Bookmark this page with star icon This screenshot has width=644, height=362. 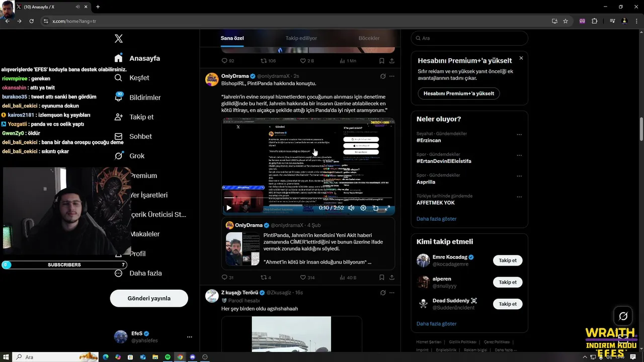coord(566,21)
